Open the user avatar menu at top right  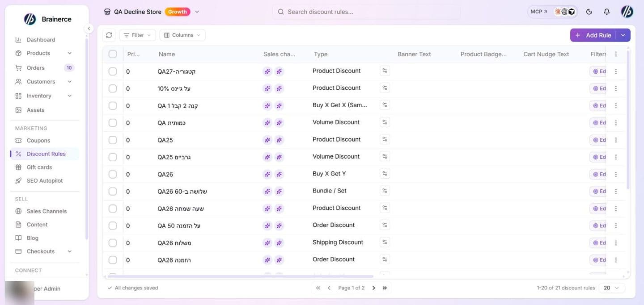click(627, 12)
